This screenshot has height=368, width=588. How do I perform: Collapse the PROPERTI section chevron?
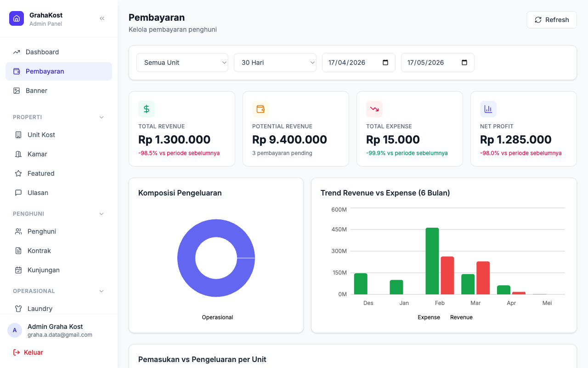pyautogui.click(x=102, y=117)
